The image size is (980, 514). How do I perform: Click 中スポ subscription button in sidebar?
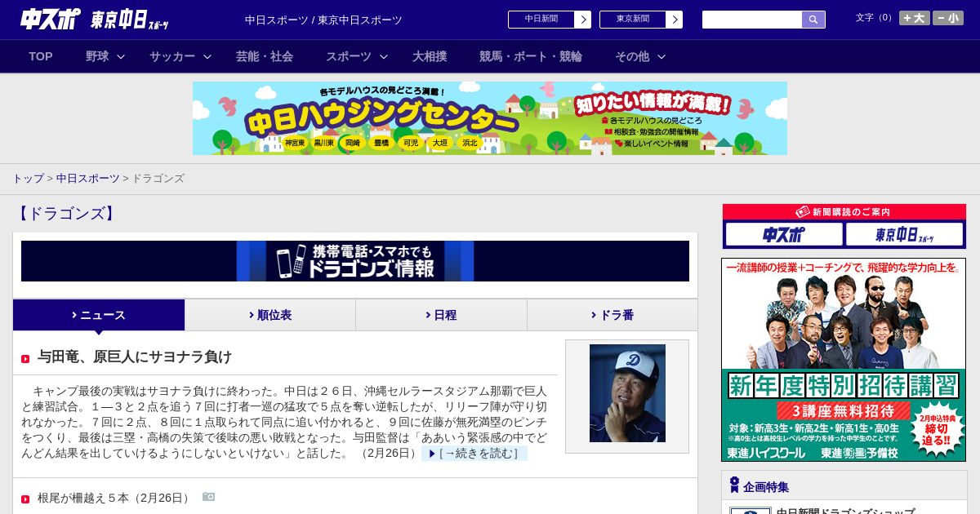coord(784,235)
